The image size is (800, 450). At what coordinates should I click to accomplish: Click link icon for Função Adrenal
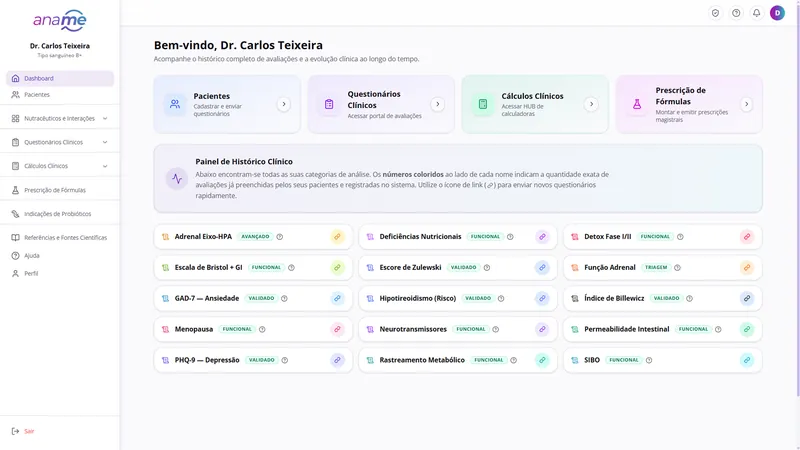click(x=746, y=267)
